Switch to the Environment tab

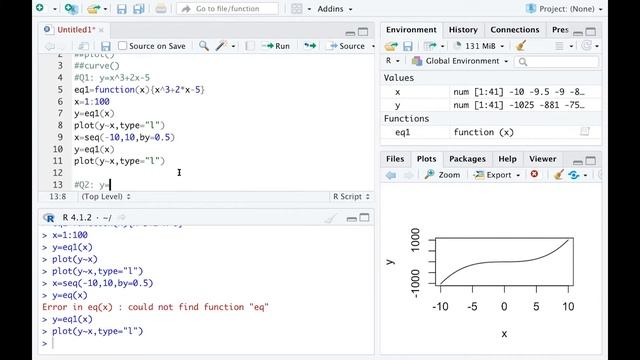point(411,30)
